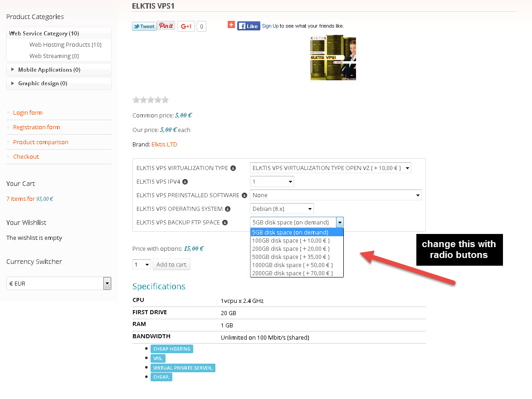Click the Facebook Like button
Viewport: 532px width, 399px height.
[x=249, y=26]
